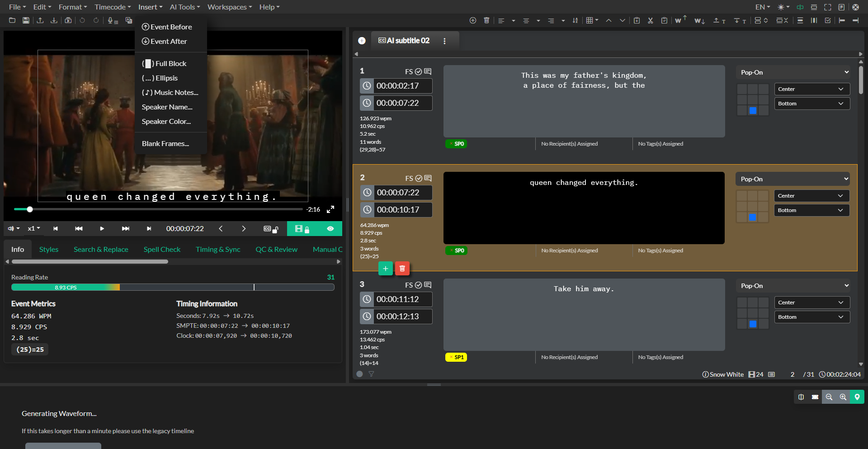Toggle subtitle preview visibility eye icon
Screen dimensions: 868x449
pyautogui.click(x=330, y=229)
